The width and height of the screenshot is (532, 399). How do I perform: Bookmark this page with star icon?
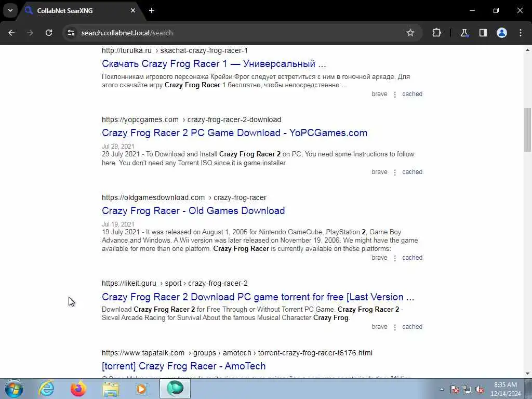click(x=410, y=33)
